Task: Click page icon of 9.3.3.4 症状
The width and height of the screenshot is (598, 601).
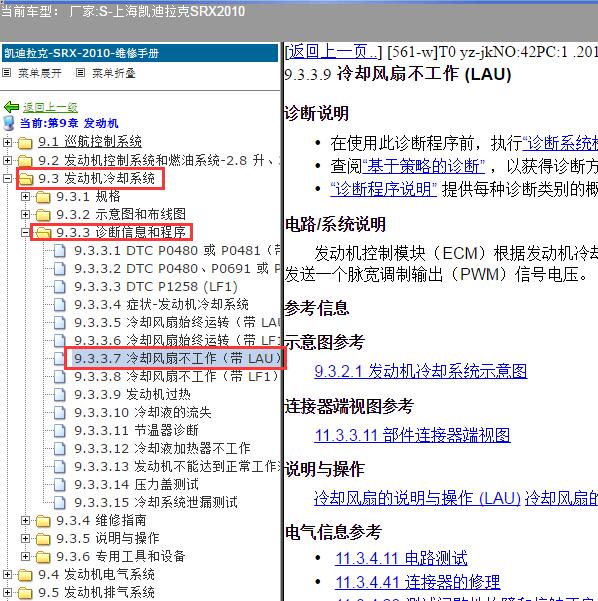Action: pyautogui.click(x=59, y=305)
